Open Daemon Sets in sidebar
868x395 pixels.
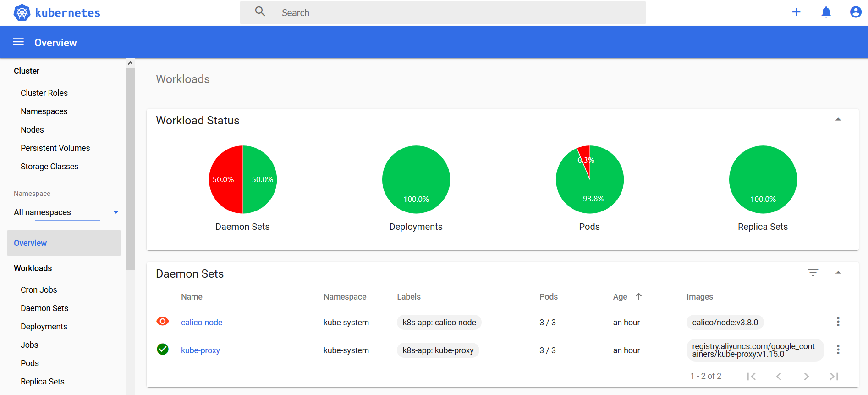coord(44,308)
